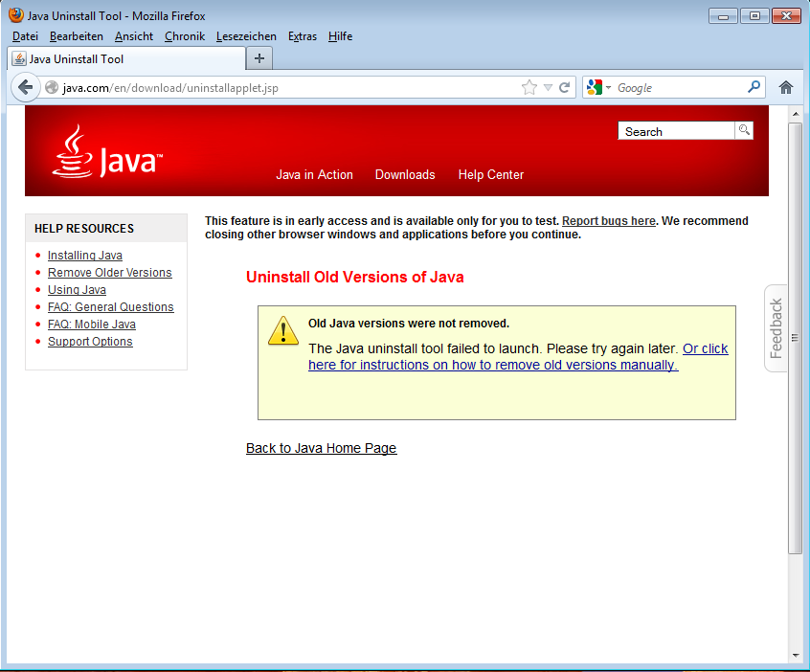Viewport: 810px width, 672px height.
Task: Click the search magnifier in Google box
Action: [x=754, y=87]
